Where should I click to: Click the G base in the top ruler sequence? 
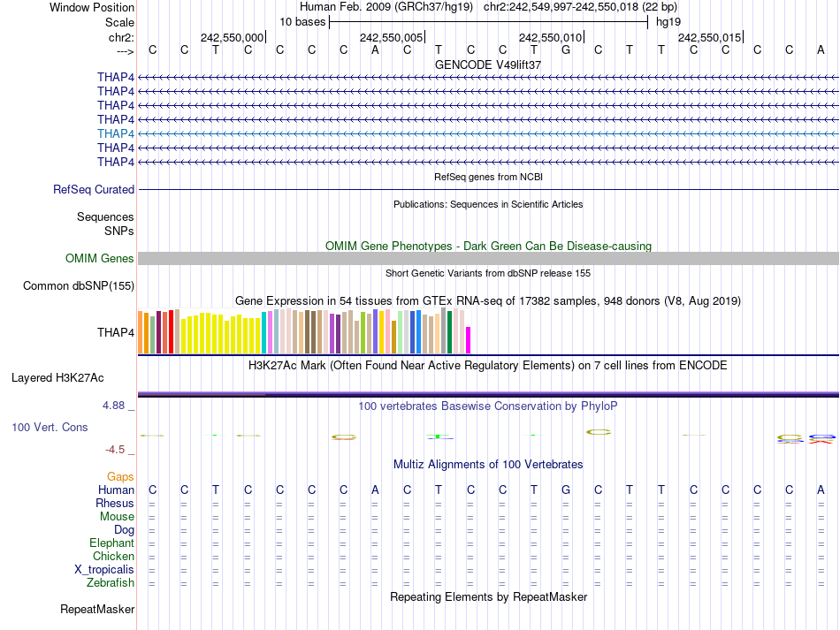click(566, 50)
